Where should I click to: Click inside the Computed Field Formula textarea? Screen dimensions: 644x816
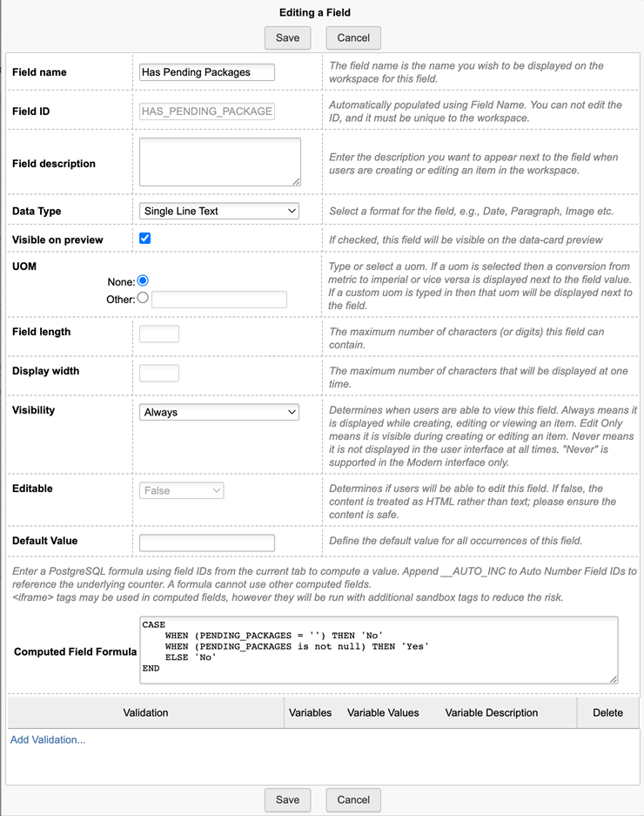379,650
